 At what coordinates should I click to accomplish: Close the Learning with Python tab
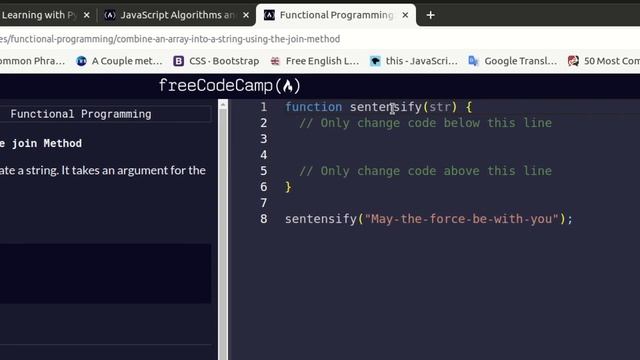click(87, 15)
